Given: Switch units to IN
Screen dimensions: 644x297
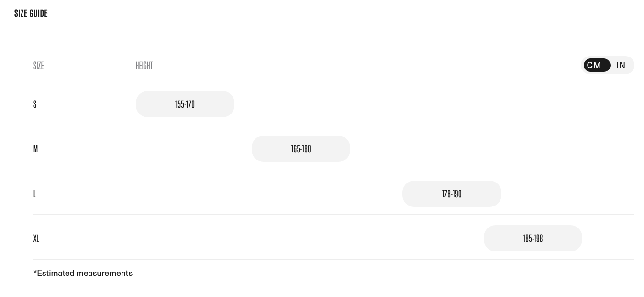Looking at the screenshot, I should coord(621,65).
